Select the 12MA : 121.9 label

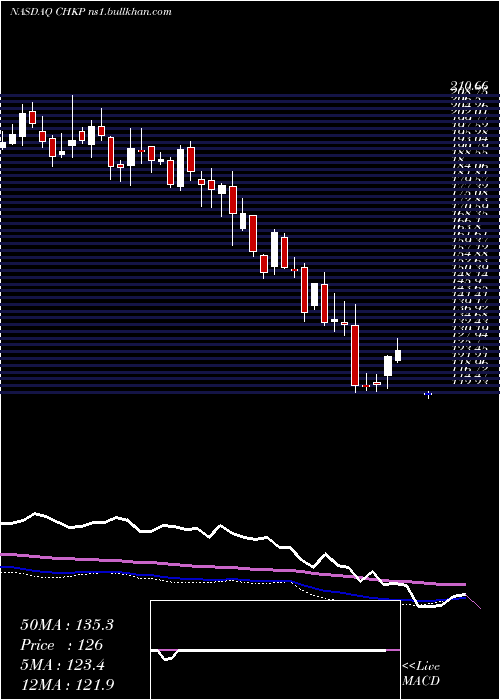(x=69, y=684)
